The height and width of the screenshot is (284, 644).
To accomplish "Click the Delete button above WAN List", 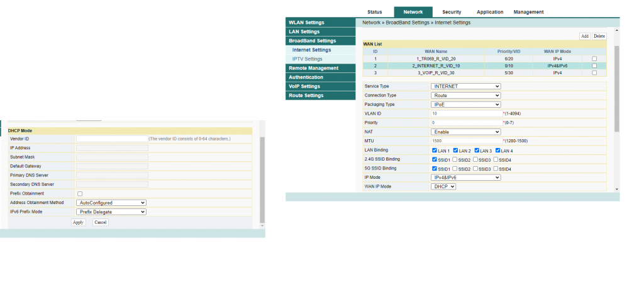I will 599,37.
